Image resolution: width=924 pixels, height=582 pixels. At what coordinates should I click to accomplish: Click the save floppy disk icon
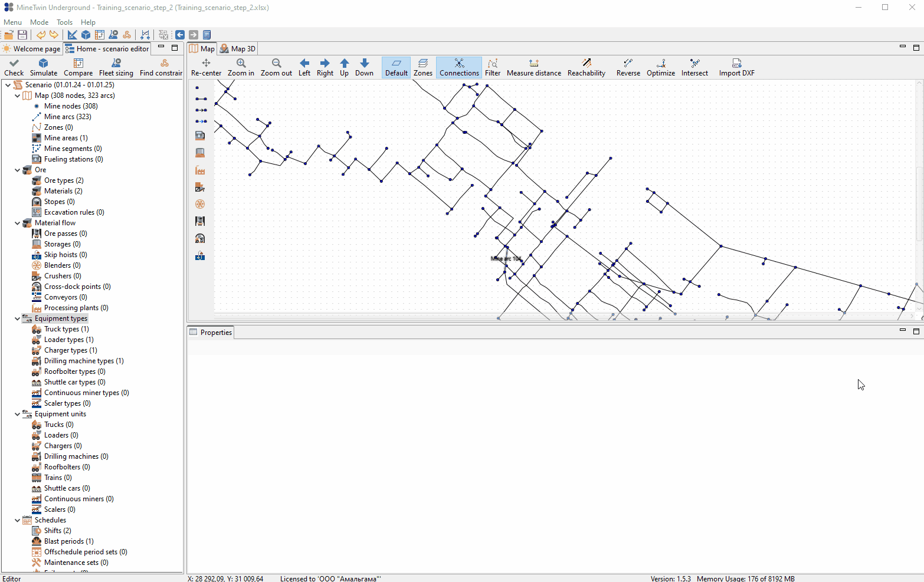22,35
